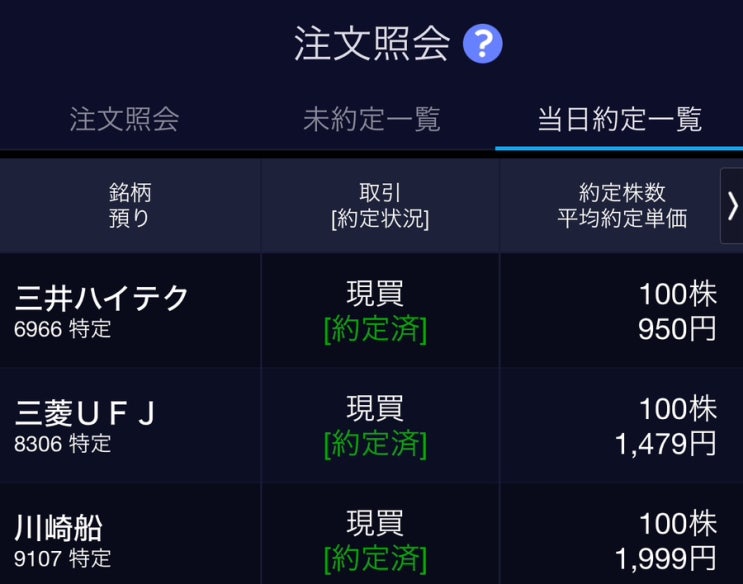Expand more columns with right chevron
743x584 pixels.
[732, 205]
